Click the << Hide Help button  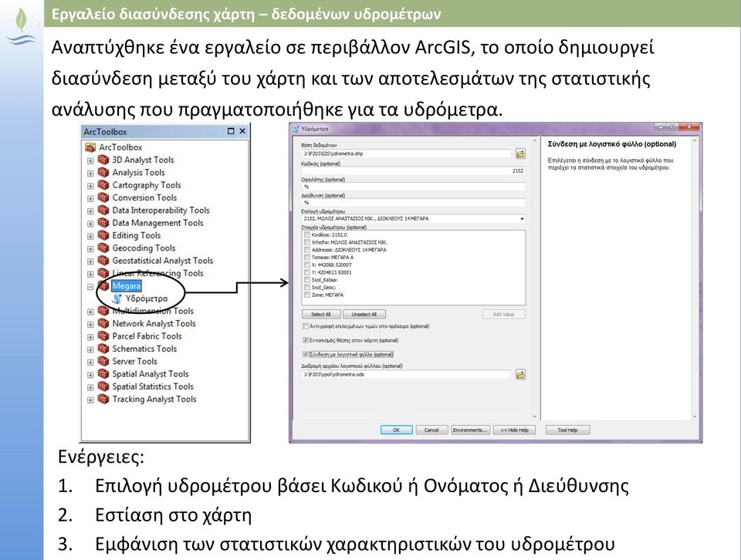click(515, 430)
